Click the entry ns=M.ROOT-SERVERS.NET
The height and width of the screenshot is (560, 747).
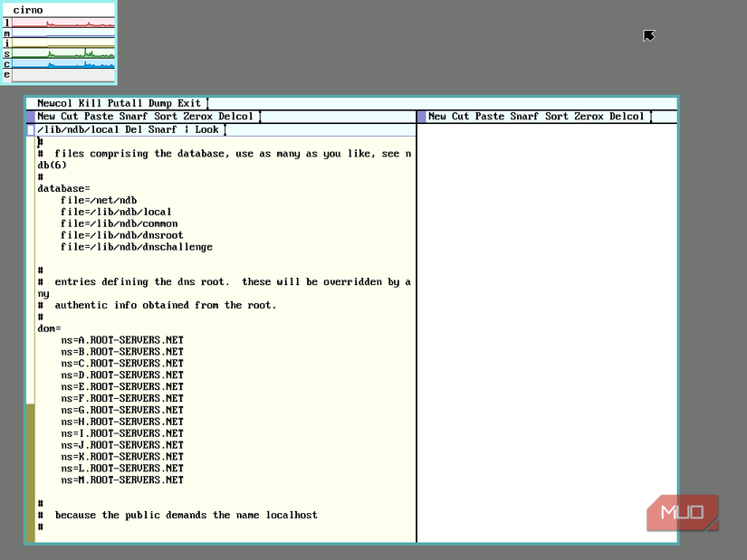[x=122, y=480]
